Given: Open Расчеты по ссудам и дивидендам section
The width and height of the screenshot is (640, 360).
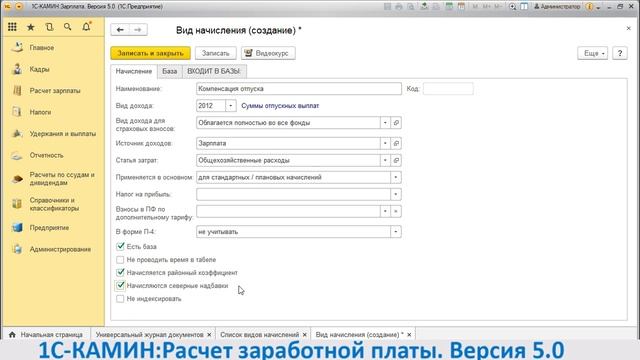Looking at the screenshot, I should [61, 179].
